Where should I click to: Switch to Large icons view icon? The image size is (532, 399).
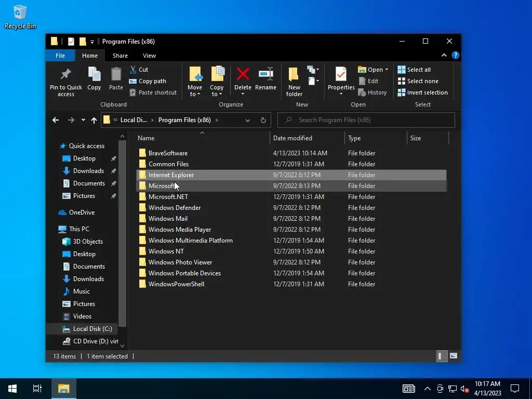click(x=453, y=356)
